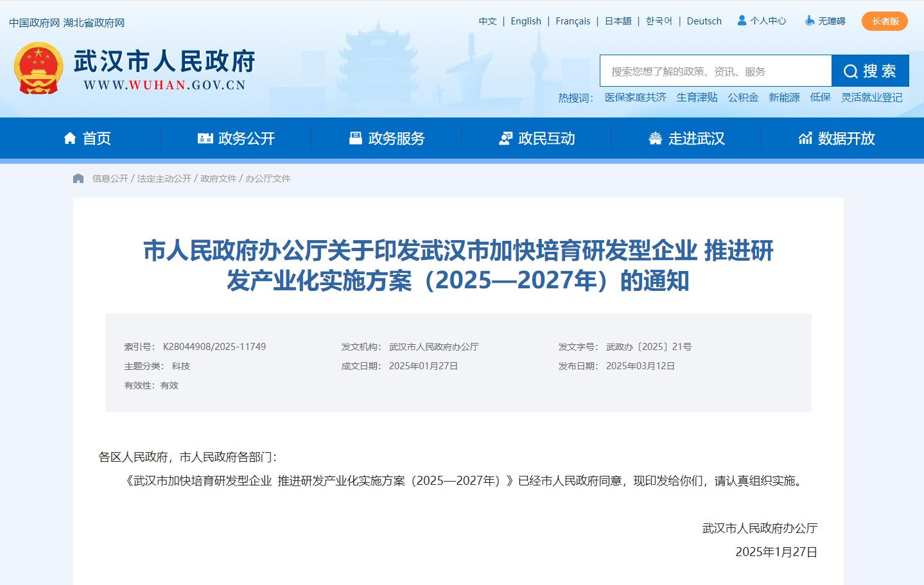Open the 政务服务 navigation menu

[387, 138]
